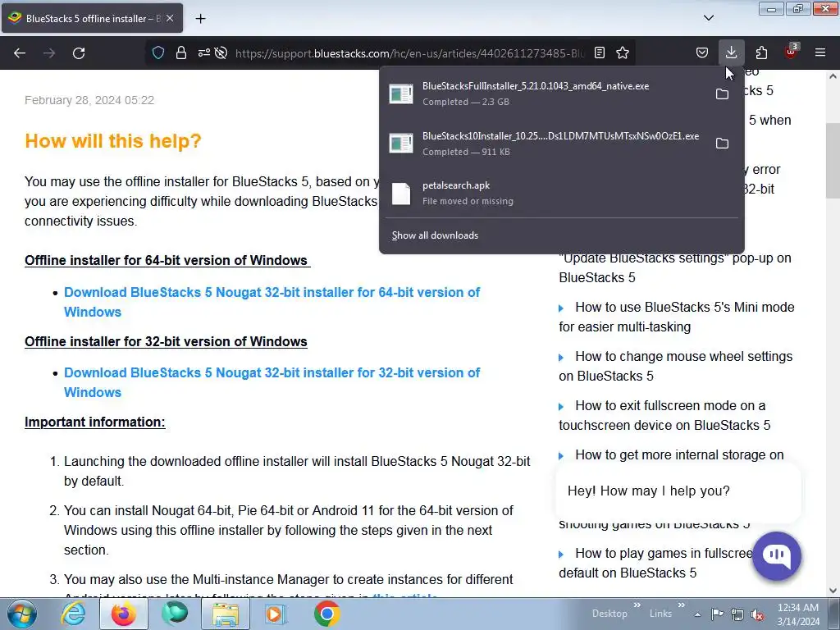This screenshot has width=840, height=630.
Task: Expand the Links toolbar chevron
Action: [681, 605]
